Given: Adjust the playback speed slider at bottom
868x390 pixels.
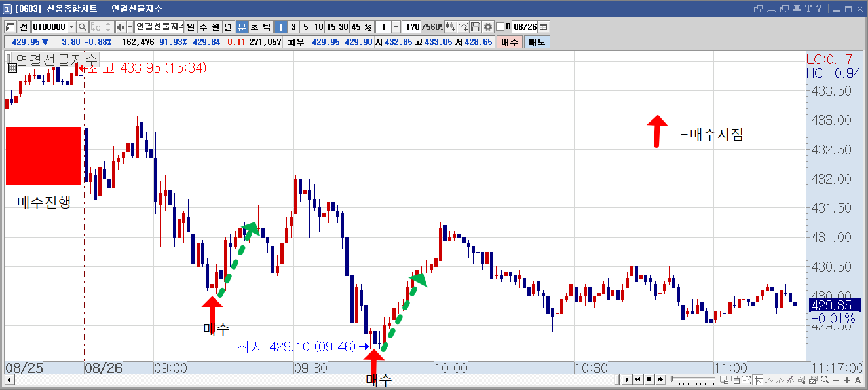Looking at the screenshot, I should (x=692, y=380).
